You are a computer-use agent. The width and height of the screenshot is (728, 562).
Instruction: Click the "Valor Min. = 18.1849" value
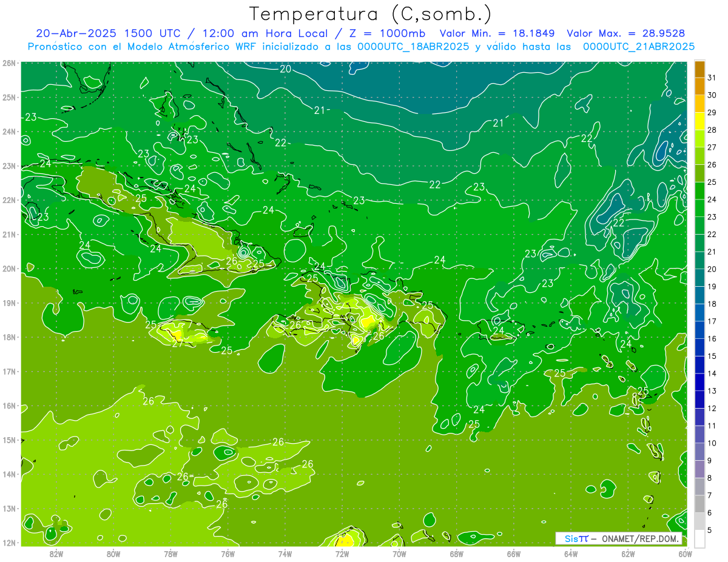[x=499, y=33]
